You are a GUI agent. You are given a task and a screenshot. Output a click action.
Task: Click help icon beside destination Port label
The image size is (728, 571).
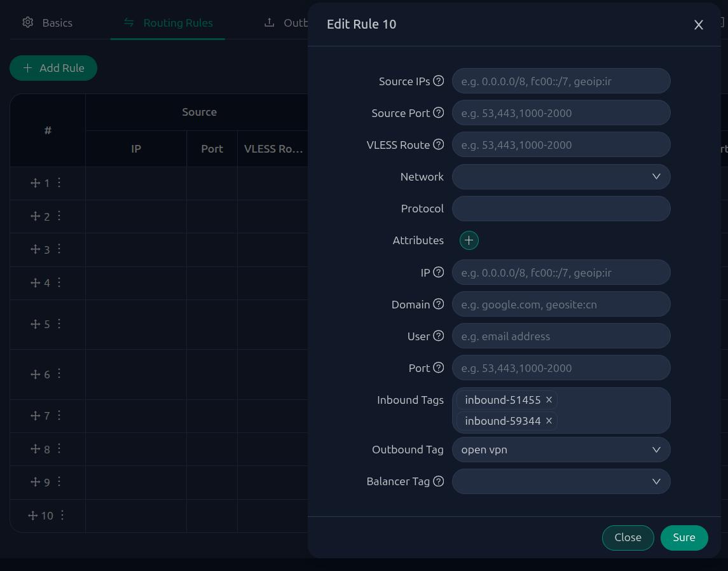tap(438, 368)
